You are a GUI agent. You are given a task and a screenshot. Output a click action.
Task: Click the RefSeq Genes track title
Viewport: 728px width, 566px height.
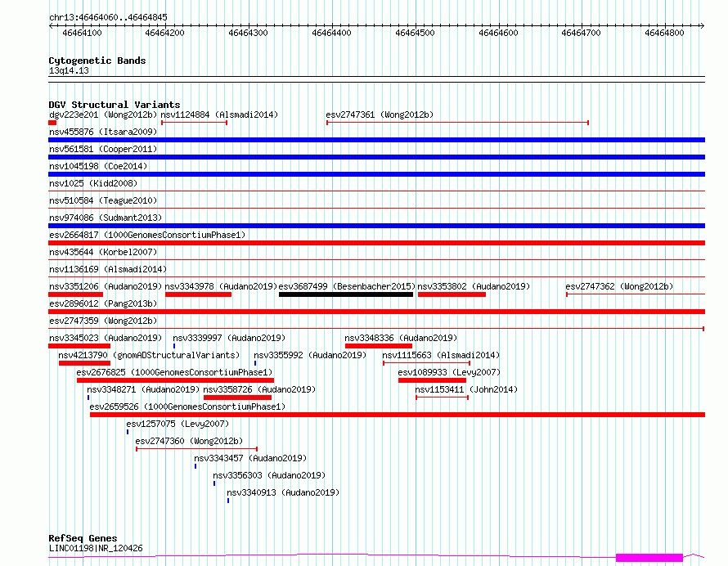[83, 538]
